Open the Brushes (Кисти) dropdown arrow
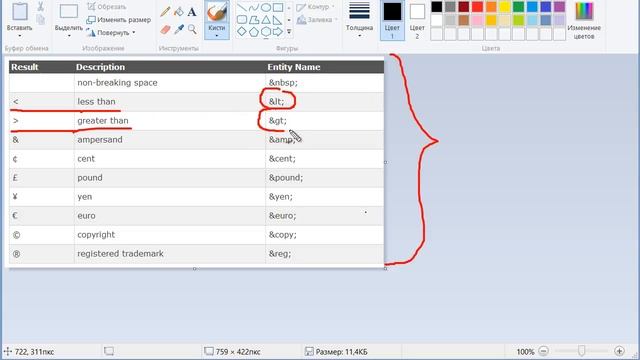The image size is (640, 360). click(217, 36)
